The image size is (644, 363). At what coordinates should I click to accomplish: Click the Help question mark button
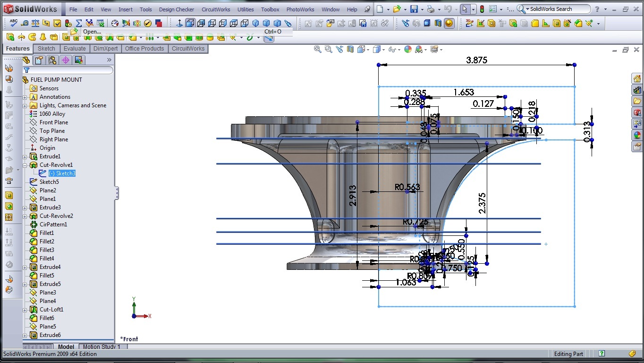coord(596,9)
